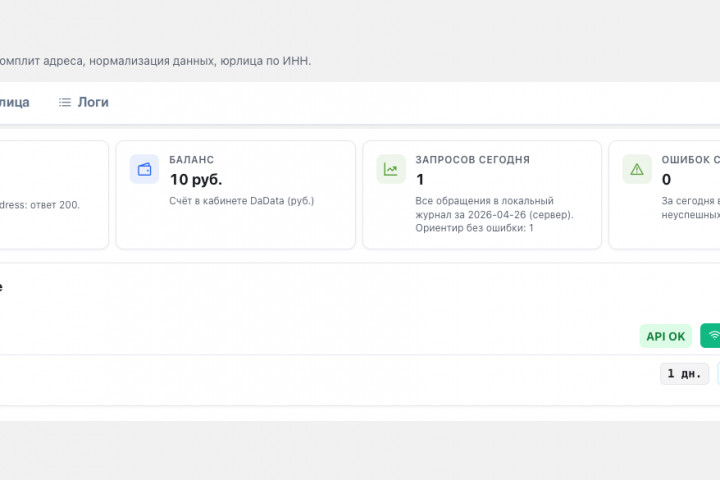Switch to the partially visible tab left of Логи
The image size is (720, 480).
[x=14, y=102]
